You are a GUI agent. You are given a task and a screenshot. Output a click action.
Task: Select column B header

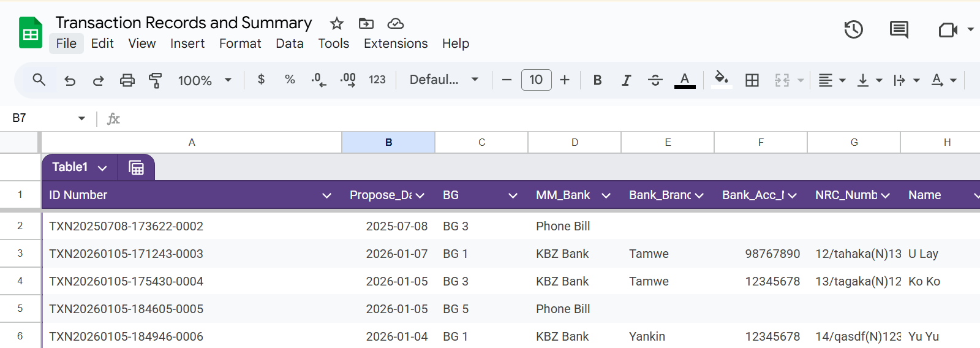coord(388,142)
